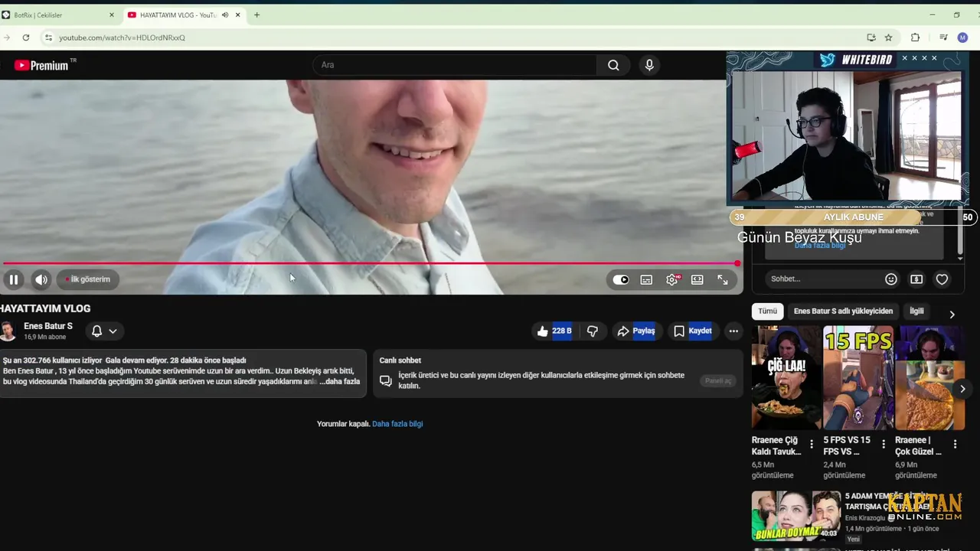
Task: Focus the 'Ara' search field
Action: point(455,65)
